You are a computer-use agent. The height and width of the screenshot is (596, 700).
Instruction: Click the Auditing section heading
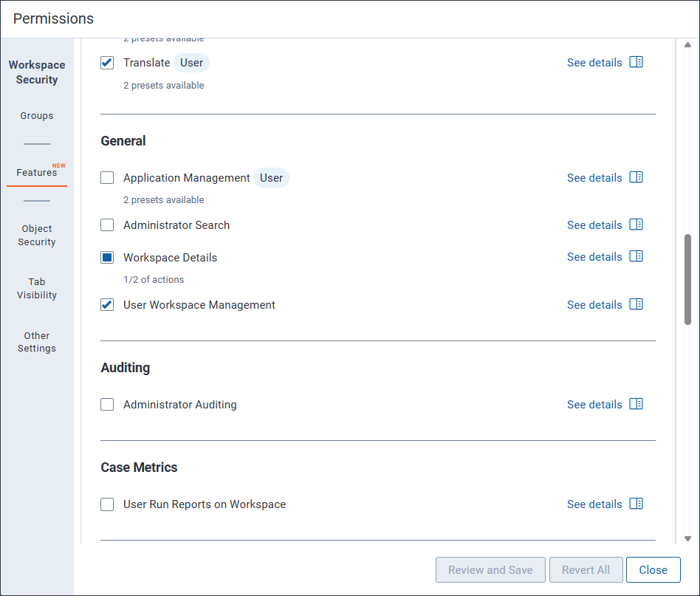126,368
